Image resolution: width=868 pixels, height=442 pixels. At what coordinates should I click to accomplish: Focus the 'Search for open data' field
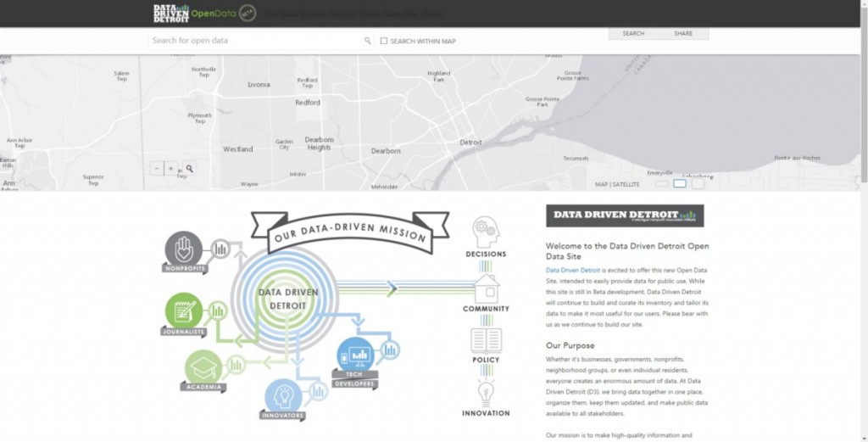[261, 41]
